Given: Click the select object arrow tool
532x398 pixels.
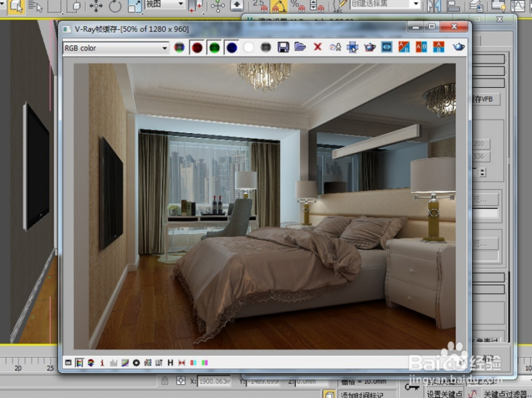Looking at the screenshot, I should [15, 6].
